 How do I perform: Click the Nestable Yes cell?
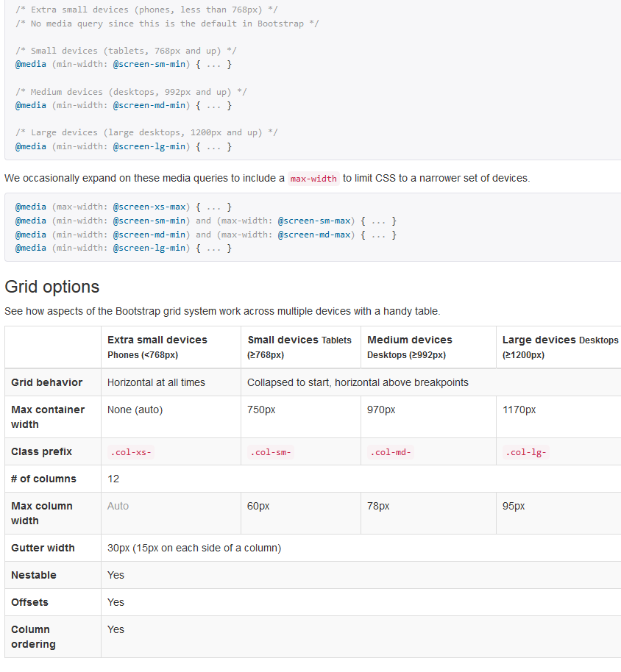[116, 575]
